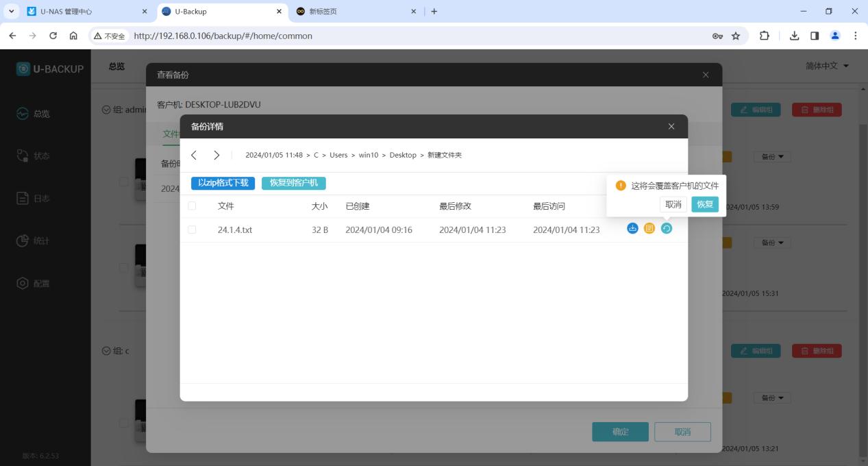
Task: Go back using the left arrow in 备份详情
Action: 194,156
